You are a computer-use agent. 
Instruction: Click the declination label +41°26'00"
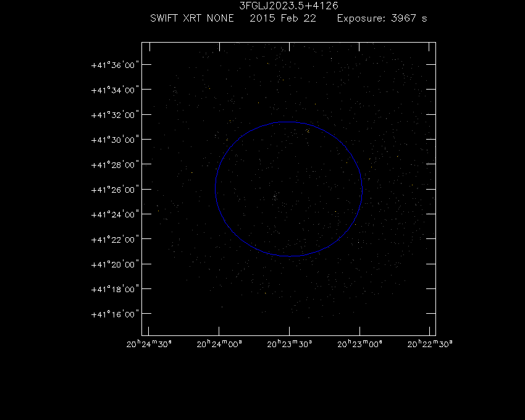[x=115, y=190]
